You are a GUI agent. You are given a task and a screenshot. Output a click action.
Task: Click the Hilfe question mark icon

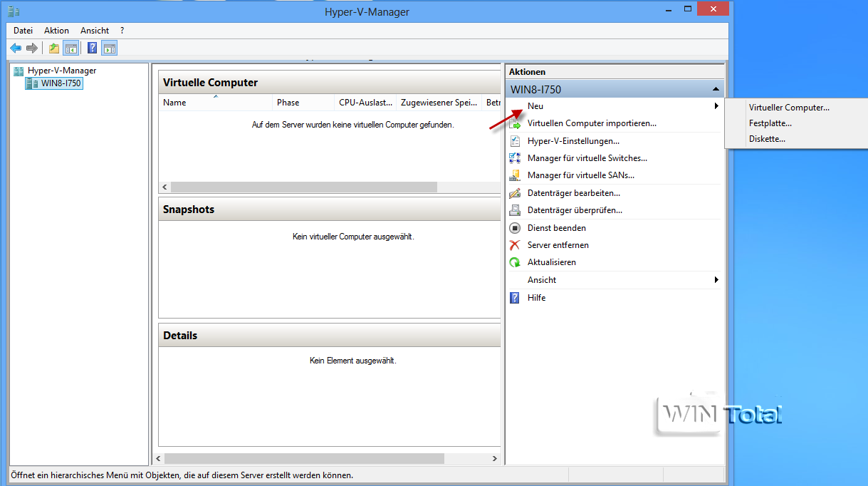pyautogui.click(x=515, y=298)
